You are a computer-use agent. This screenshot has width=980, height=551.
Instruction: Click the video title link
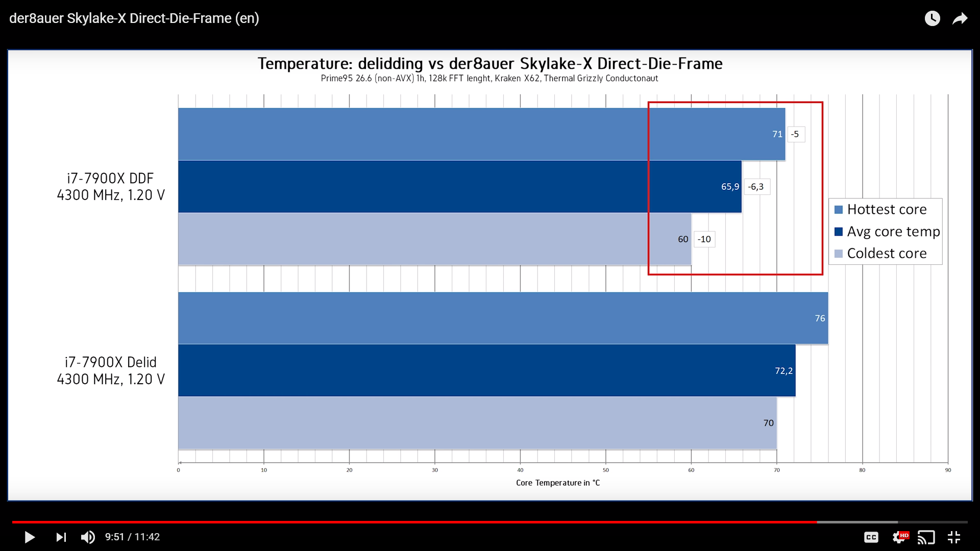pos(134,18)
